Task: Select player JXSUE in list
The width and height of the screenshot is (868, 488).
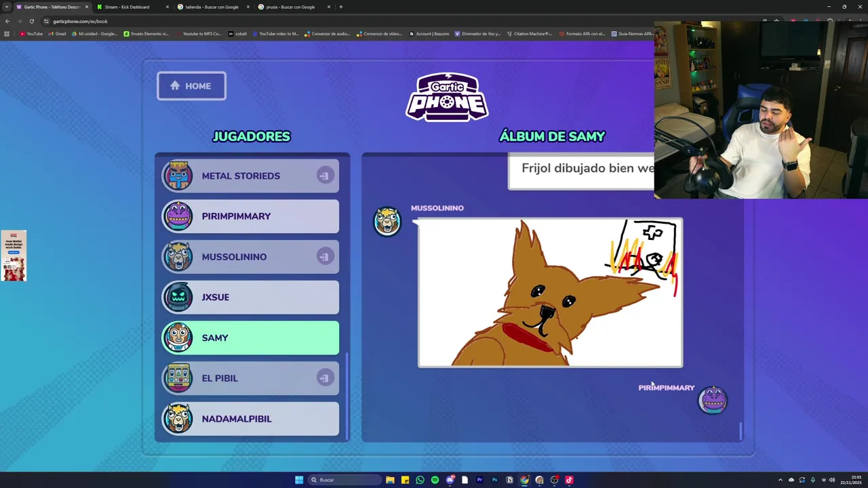Action: click(x=250, y=297)
